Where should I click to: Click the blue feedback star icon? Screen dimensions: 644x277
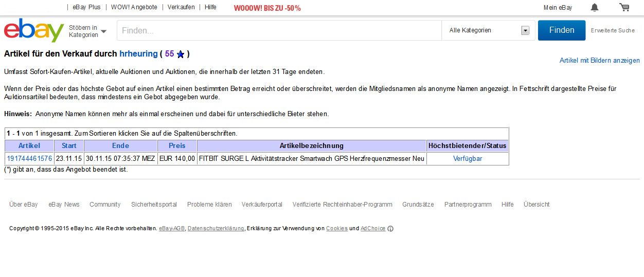[181, 54]
